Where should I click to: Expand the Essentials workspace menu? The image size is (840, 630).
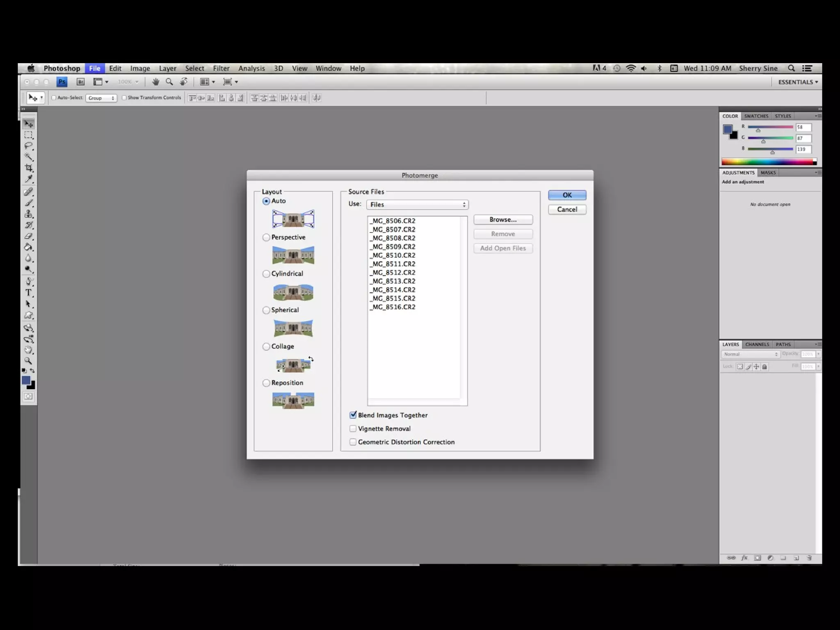pyautogui.click(x=798, y=82)
